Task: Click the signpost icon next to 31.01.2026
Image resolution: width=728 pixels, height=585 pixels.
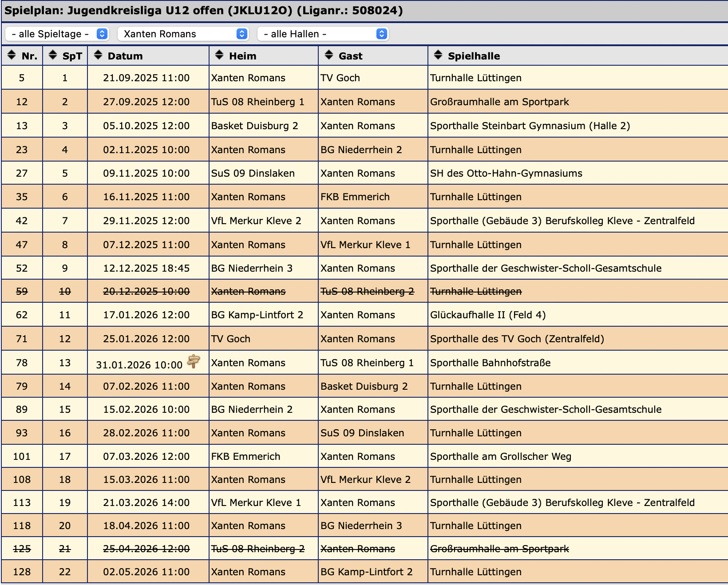Action: (x=194, y=361)
